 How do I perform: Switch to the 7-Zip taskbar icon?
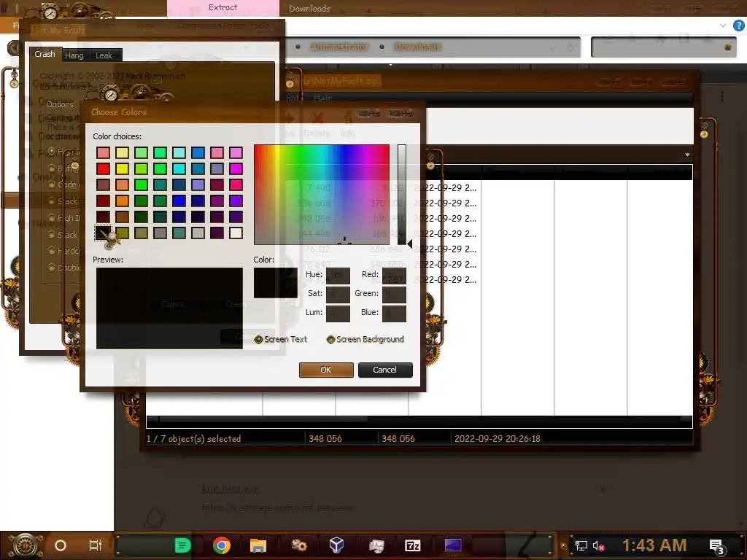[413, 545]
